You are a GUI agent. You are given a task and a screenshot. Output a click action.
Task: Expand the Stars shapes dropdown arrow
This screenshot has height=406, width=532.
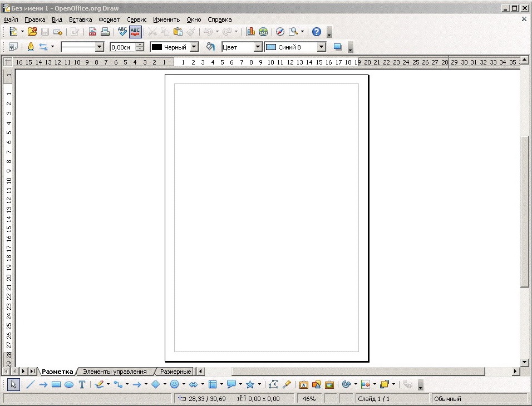[259, 384]
